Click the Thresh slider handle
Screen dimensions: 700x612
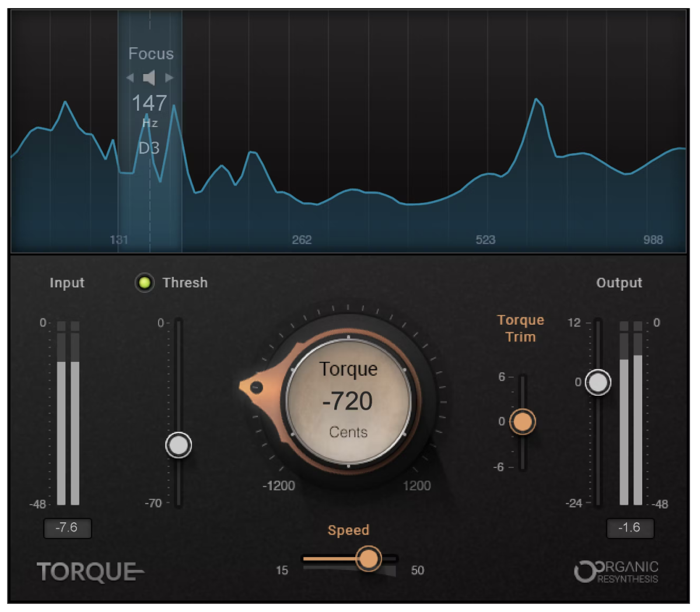(x=178, y=445)
